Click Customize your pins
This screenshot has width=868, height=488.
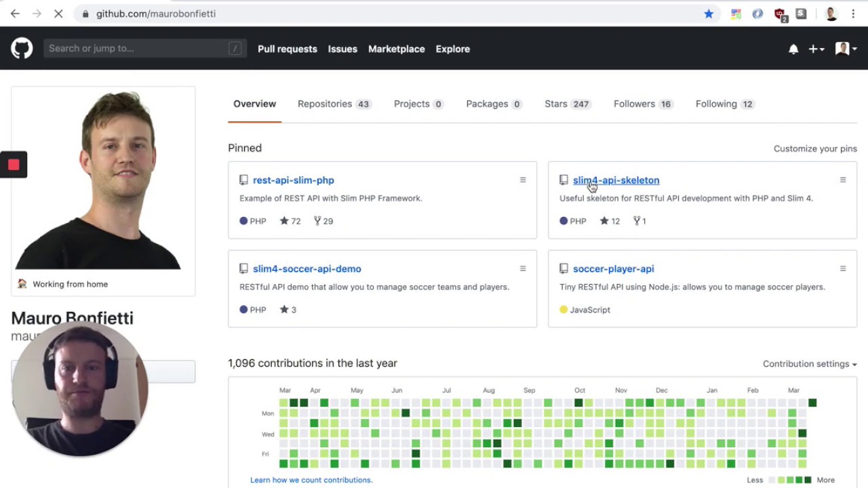[815, 148]
